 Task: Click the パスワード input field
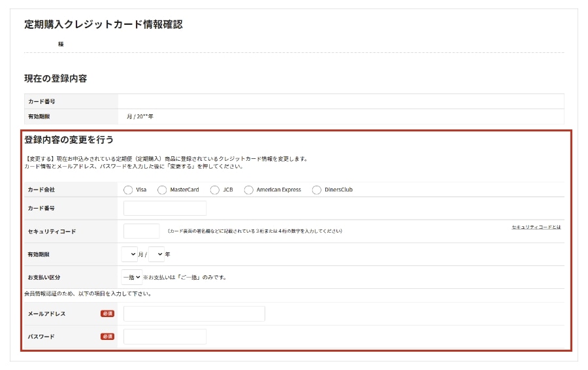coord(165,337)
